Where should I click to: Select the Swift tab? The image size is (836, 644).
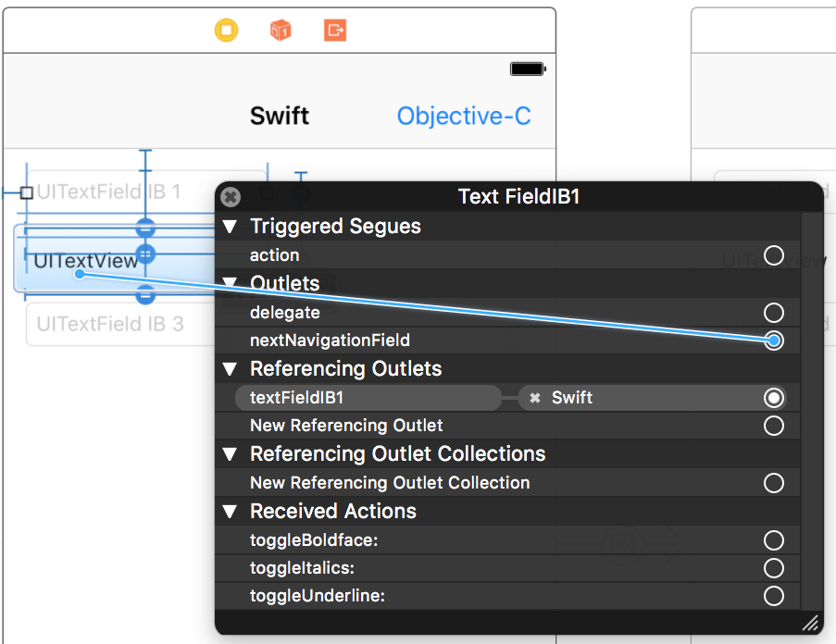coord(279,115)
